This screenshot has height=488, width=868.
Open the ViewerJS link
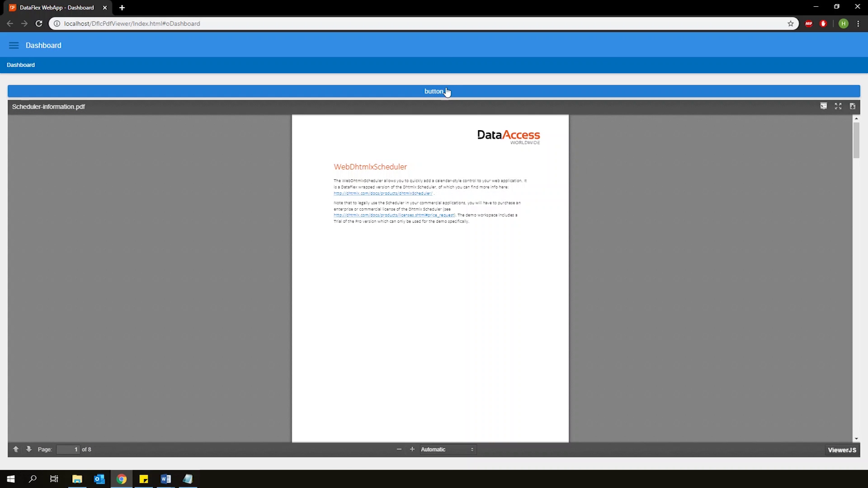842,450
